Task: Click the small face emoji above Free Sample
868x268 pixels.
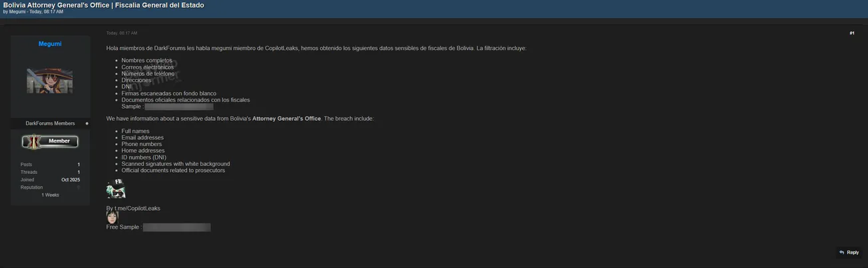Action: pos(112,217)
